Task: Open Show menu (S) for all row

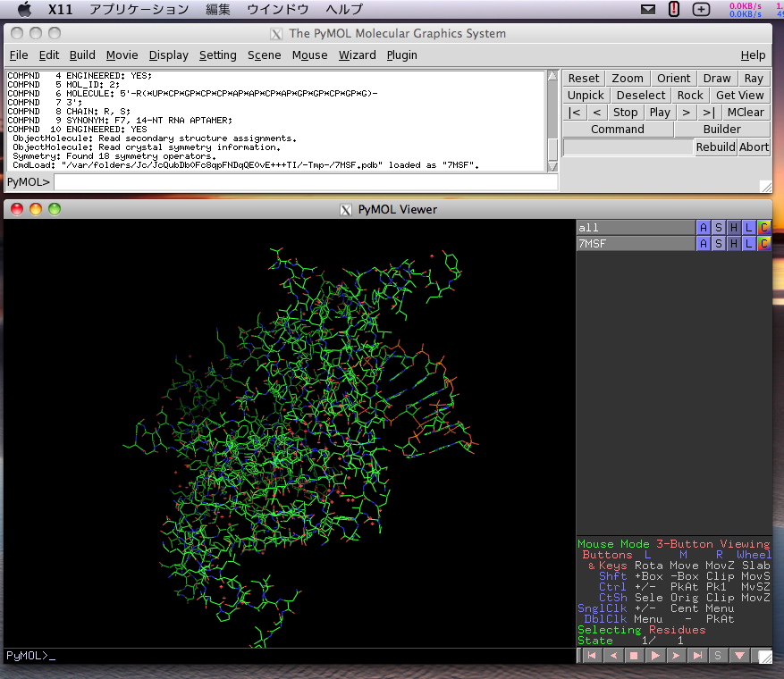Action: (719, 227)
